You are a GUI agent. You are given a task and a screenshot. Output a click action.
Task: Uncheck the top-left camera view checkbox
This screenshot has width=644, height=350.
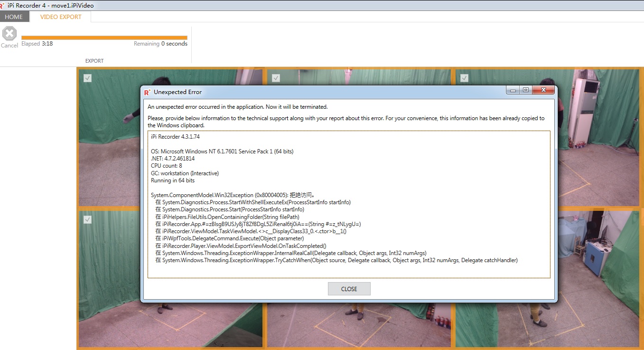[x=87, y=78]
